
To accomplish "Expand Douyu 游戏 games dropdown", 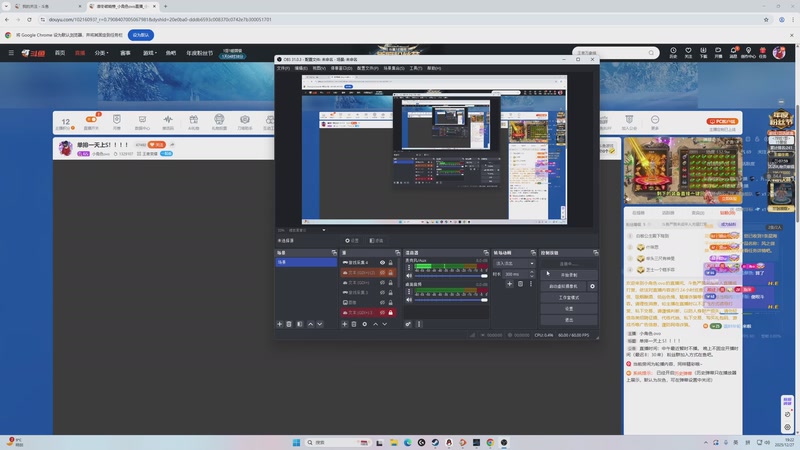I will coord(149,53).
